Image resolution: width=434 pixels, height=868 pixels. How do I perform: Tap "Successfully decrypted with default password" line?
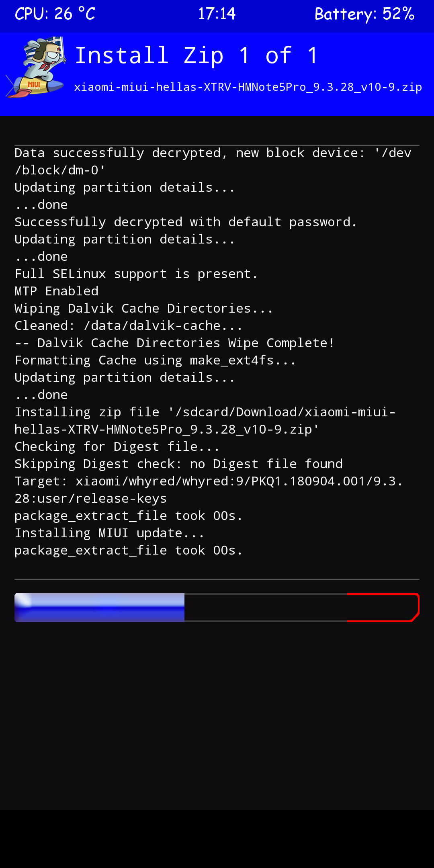point(185,222)
